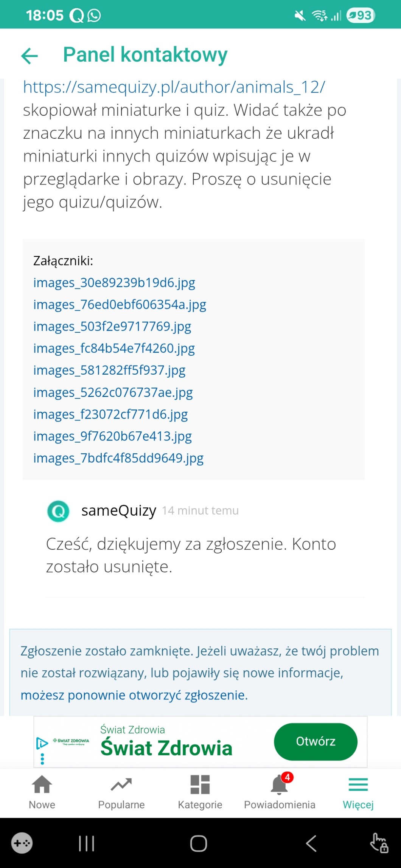Open attachment images_f23072cf771d6.jpg
401x868 pixels.
tap(110, 414)
